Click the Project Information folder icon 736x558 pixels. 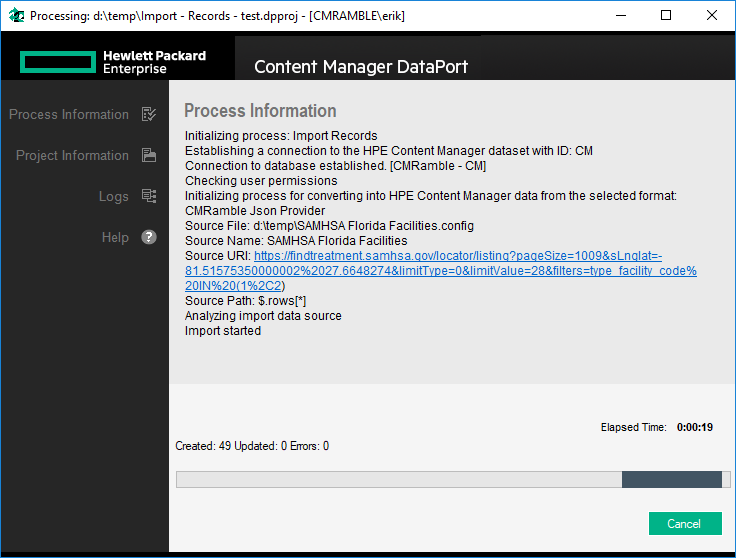(149, 155)
